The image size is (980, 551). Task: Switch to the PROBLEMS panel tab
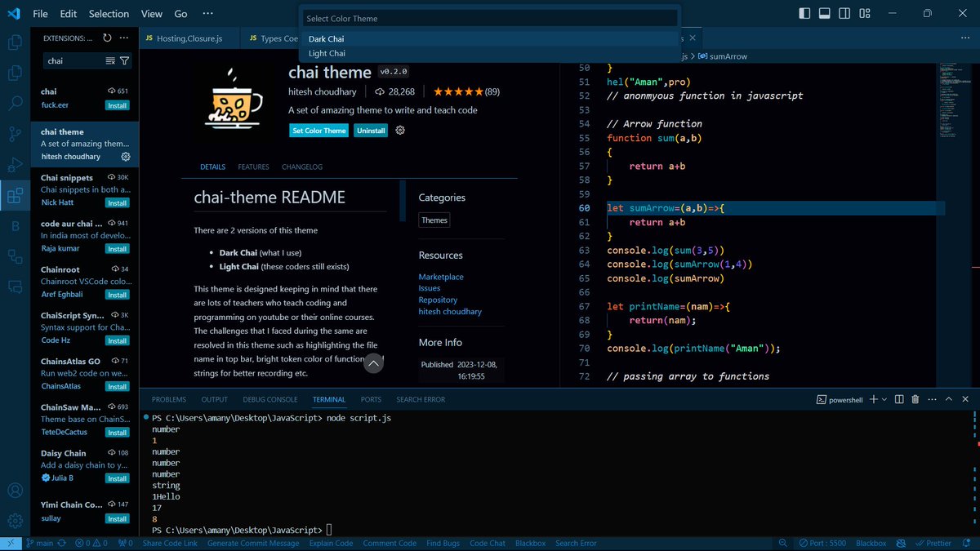[x=169, y=399]
